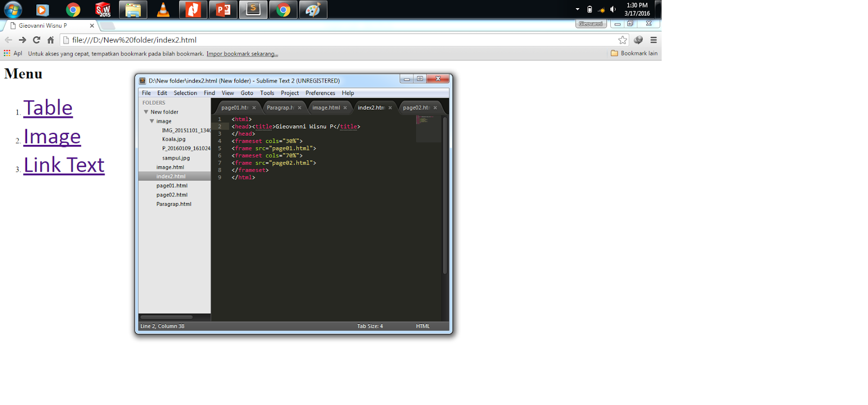Follow the Table link
Screen dimensions: 868x405
click(x=48, y=108)
